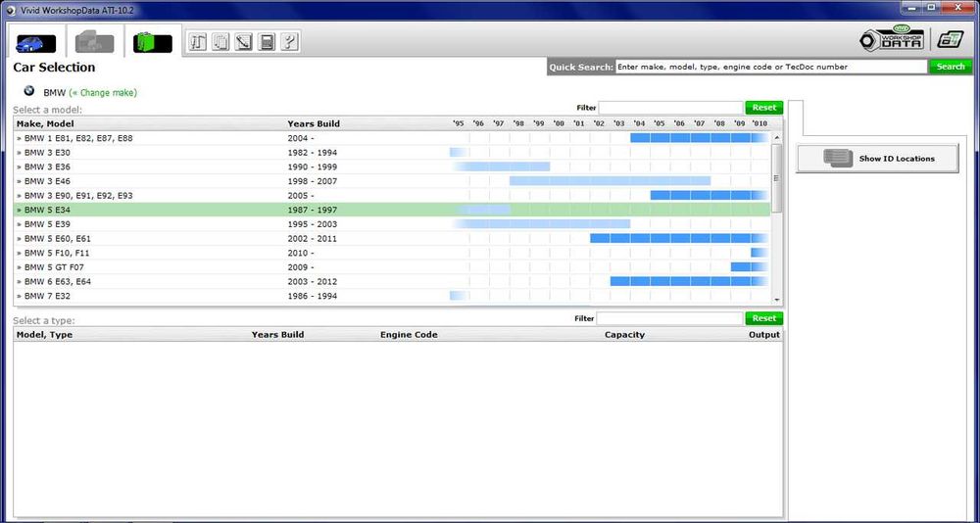Click the Show ID Locations button

tap(877, 158)
